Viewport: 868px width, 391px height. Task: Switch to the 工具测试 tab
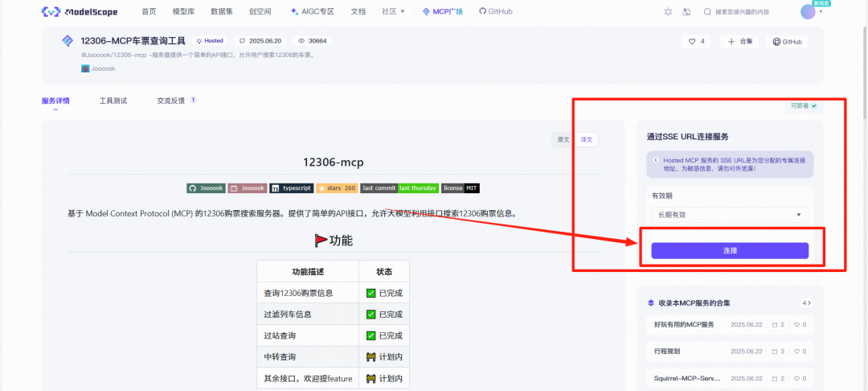113,101
